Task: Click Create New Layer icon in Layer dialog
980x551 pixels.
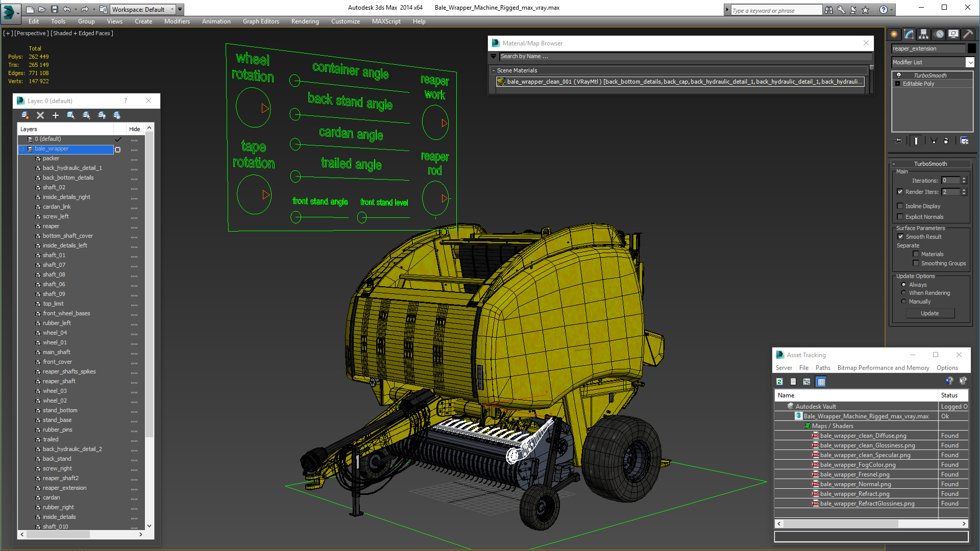Action: coord(24,115)
